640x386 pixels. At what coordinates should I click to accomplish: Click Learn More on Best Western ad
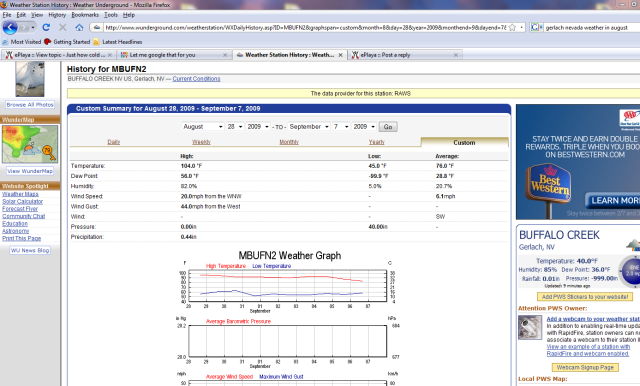(613, 200)
